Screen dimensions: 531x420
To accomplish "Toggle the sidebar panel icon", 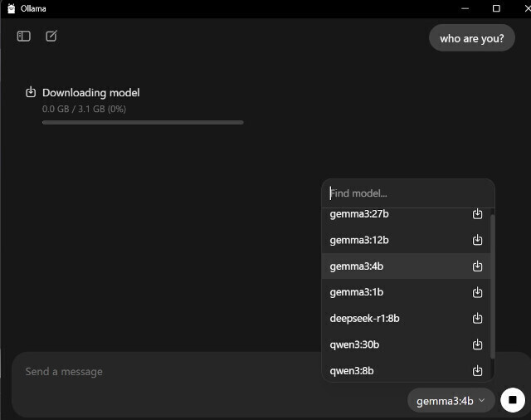I will pos(24,36).
